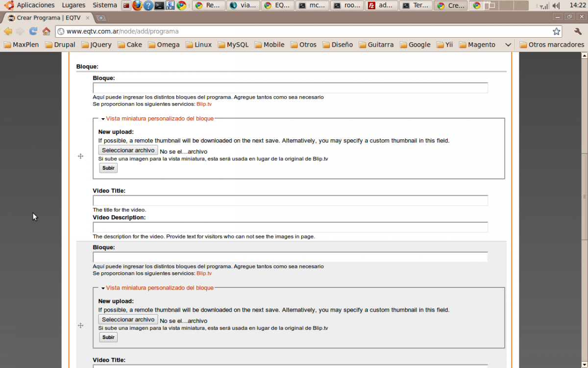Open the Chrome wrench settings menu
The image size is (588, 368).
point(578,31)
